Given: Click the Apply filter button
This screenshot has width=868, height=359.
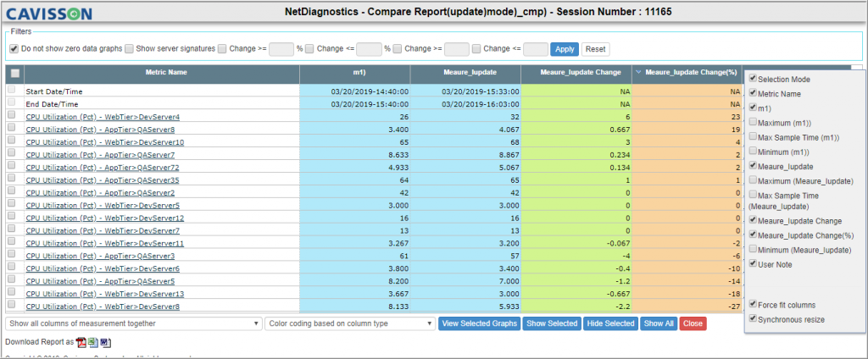Looking at the screenshot, I should [565, 49].
